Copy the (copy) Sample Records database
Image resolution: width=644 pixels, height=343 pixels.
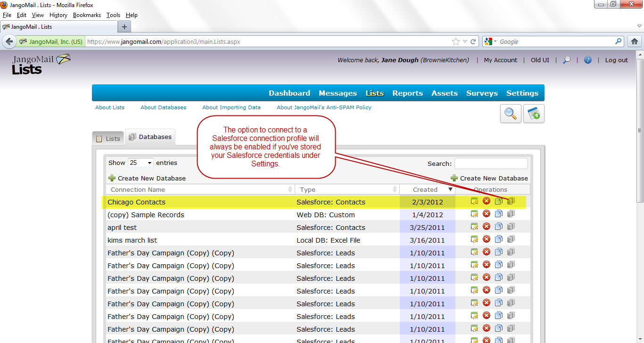pos(499,214)
